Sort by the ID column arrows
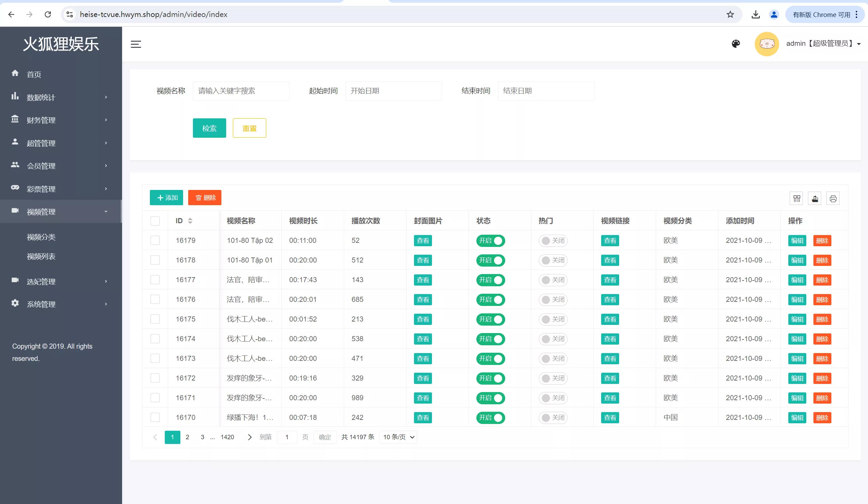868x504 pixels. click(x=190, y=221)
